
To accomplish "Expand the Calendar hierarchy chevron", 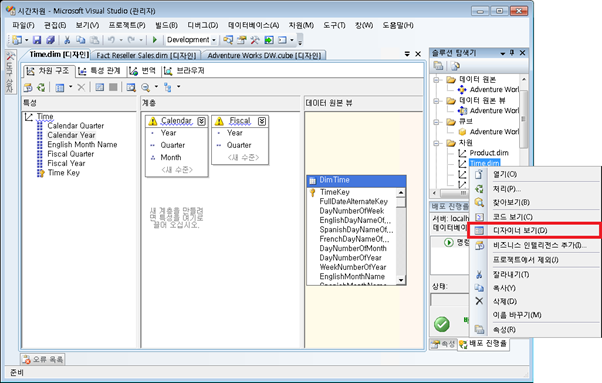I will point(202,121).
